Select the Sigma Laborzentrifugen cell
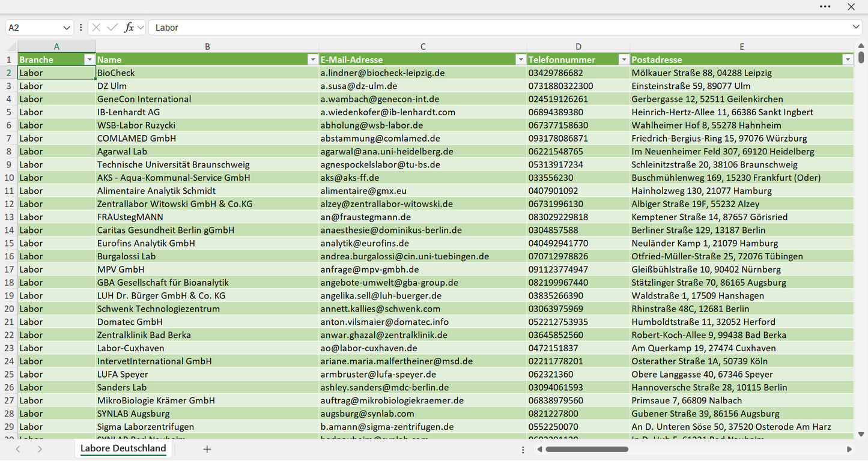This screenshot has width=868, height=461. (x=207, y=427)
